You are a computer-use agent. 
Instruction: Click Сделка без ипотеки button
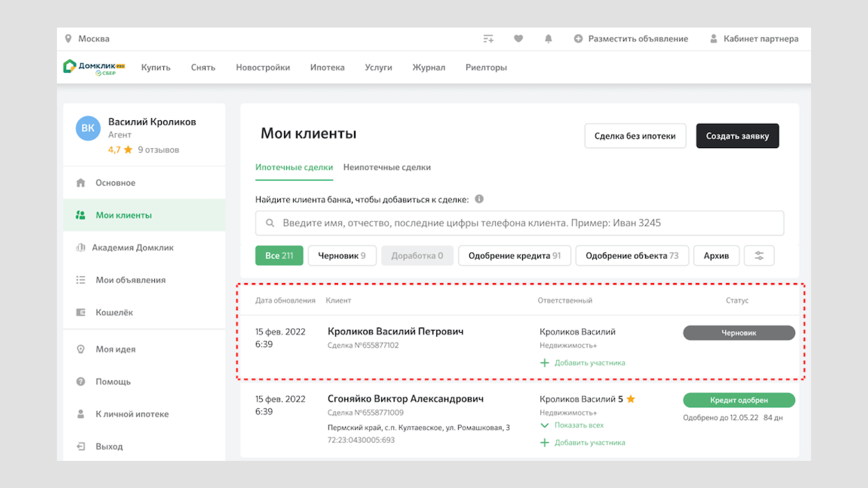pyautogui.click(x=635, y=136)
